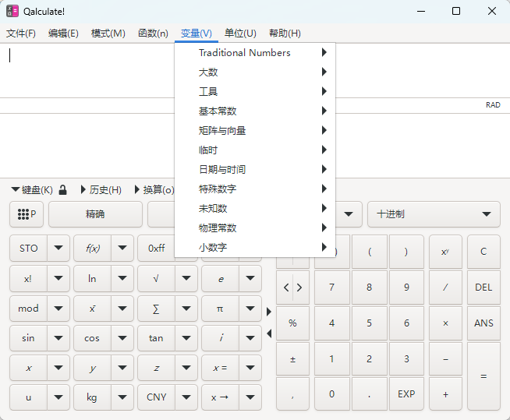Screen dimensions: 510x420
Task: Open the 文件(F) menu
Action: tap(21, 34)
